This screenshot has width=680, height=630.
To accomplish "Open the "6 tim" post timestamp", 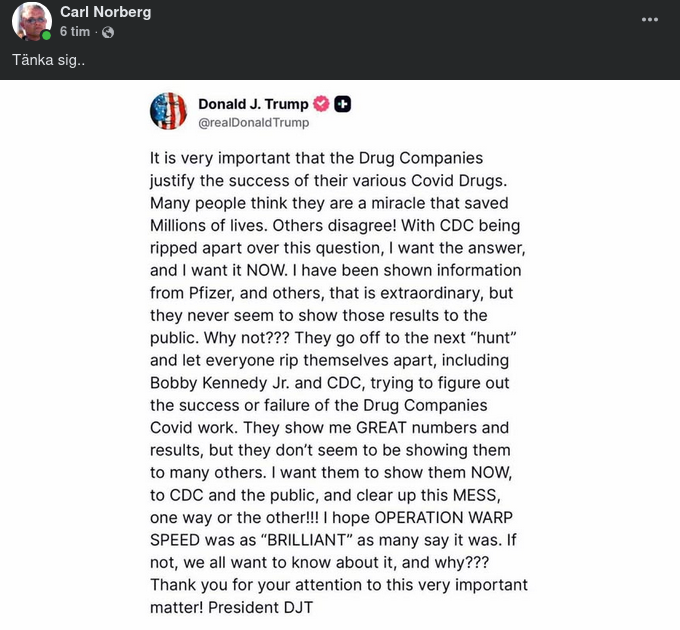I will click(x=75, y=32).
